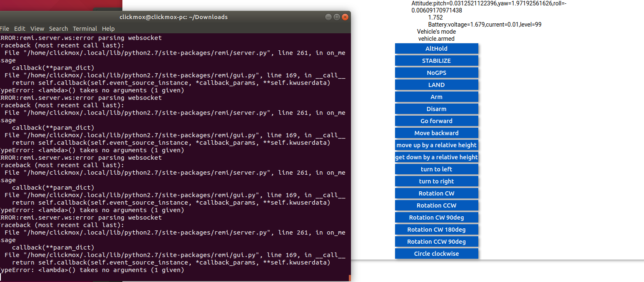Turn the drone to right

point(436,181)
